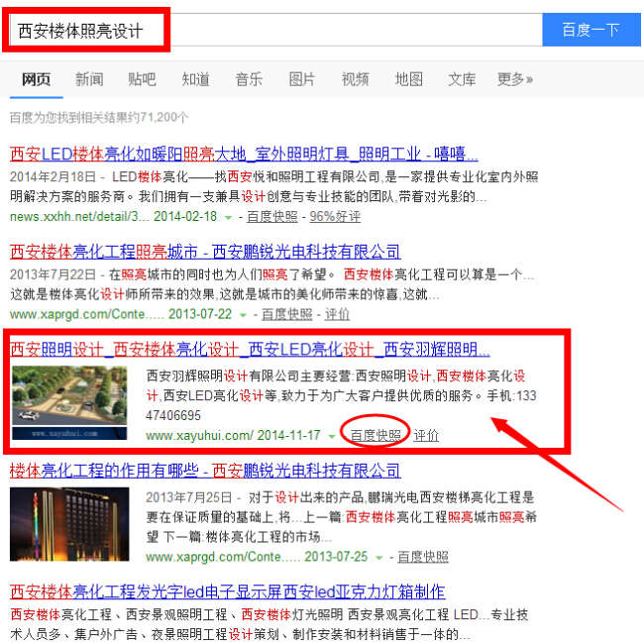Viewport: 644px width, 644px height.
Task: Open the 楼体亮化工程的作用有哪些 result title
Action: [205, 471]
